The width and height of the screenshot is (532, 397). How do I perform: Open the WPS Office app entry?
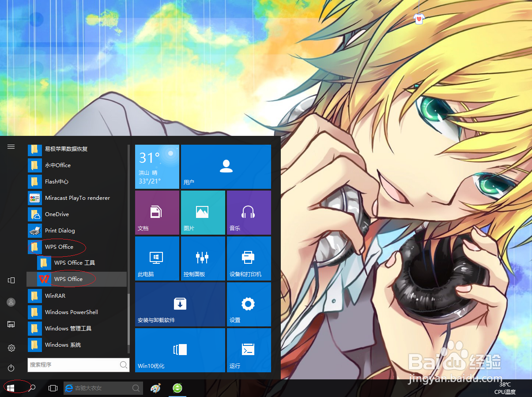[77, 279]
